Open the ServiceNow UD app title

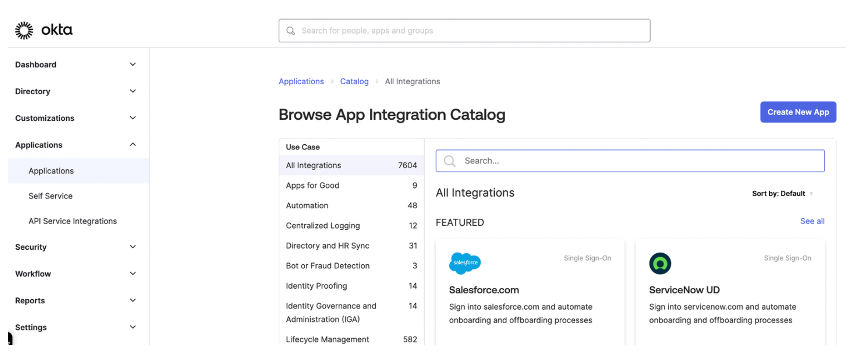pyautogui.click(x=684, y=290)
